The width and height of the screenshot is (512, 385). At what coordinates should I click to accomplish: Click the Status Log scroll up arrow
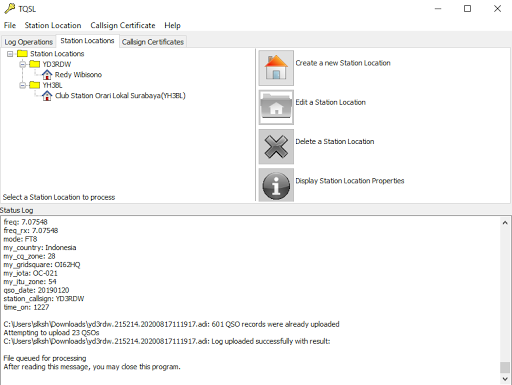pyautogui.click(x=505, y=223)
